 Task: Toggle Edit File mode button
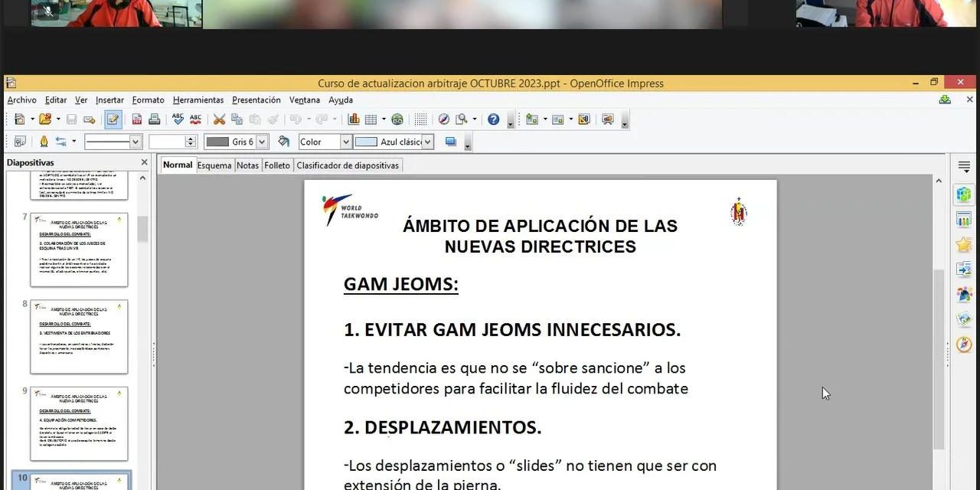(x=113, y=119)
